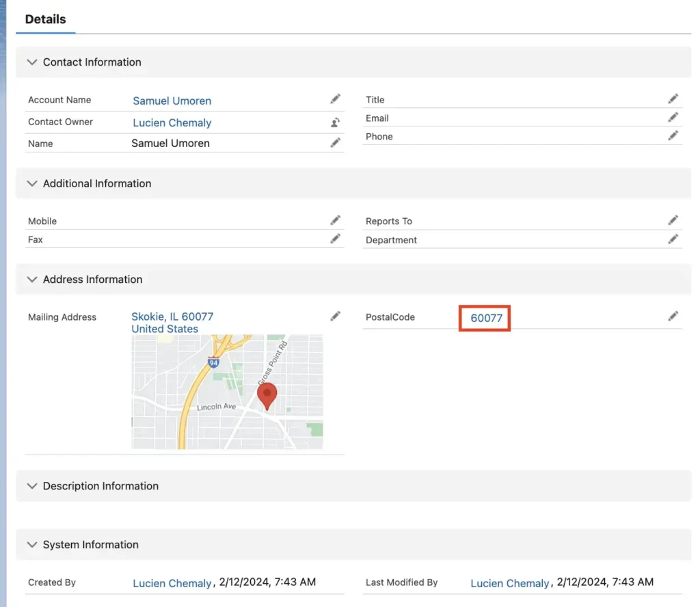Click the change owner icon beside Contact Owner
The height and width of the screenshot is (607, 700).
(335, 122)
